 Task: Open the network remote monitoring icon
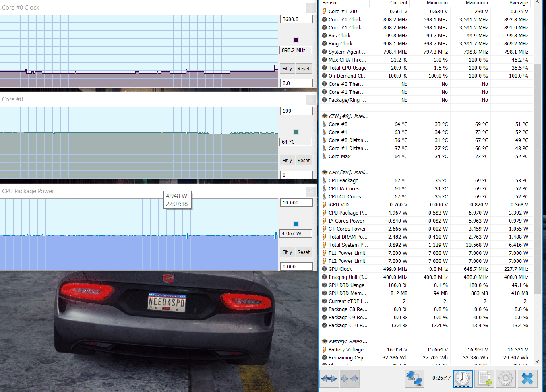pyautogui.click(x=414, y=379)
